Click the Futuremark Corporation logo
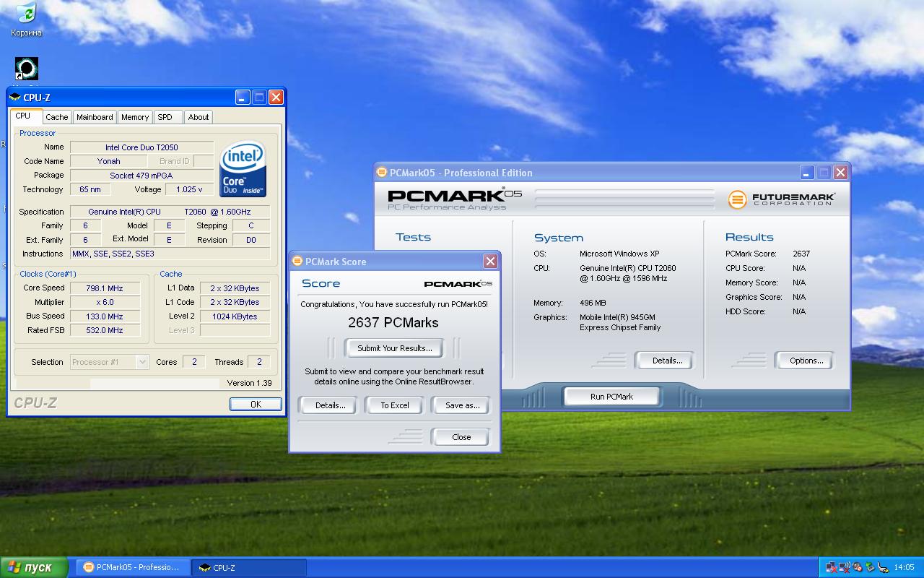The width and height of the screenshot is (924, 578). [781, 199]
